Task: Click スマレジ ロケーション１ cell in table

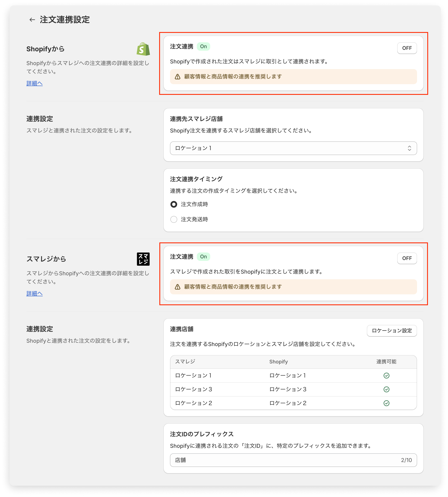Action: (x=193, y=376)
